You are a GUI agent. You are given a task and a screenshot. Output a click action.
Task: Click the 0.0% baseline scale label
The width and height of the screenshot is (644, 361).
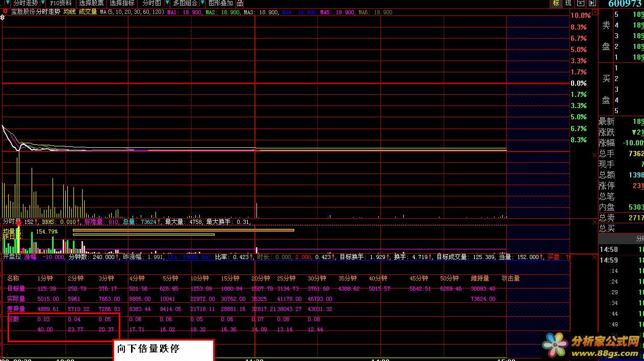[579, 83]
